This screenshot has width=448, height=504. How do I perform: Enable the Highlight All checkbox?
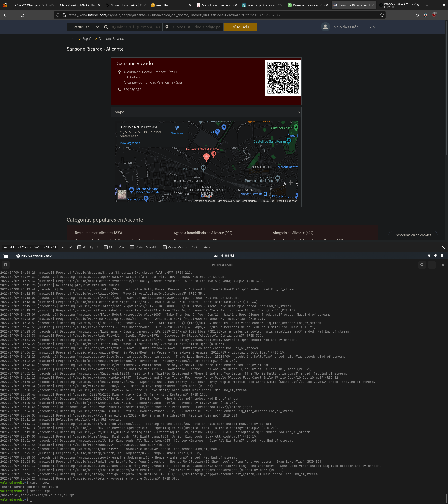tap(79, 247)
